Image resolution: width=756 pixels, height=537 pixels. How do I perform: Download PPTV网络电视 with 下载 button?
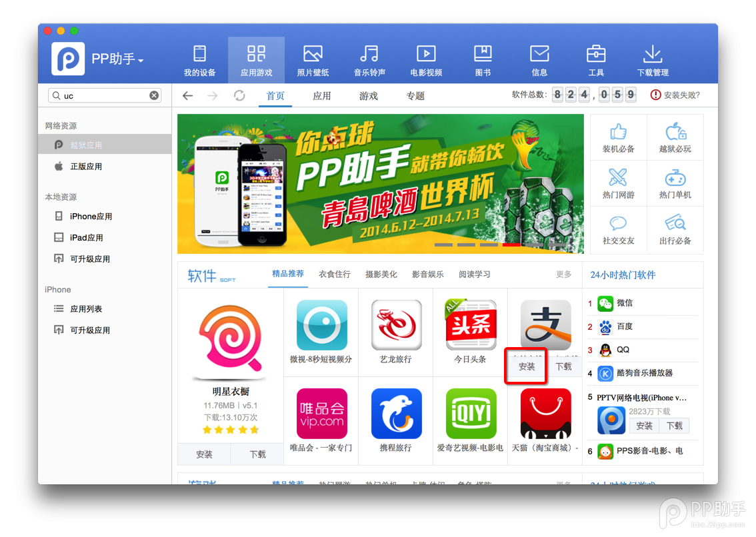674,426
